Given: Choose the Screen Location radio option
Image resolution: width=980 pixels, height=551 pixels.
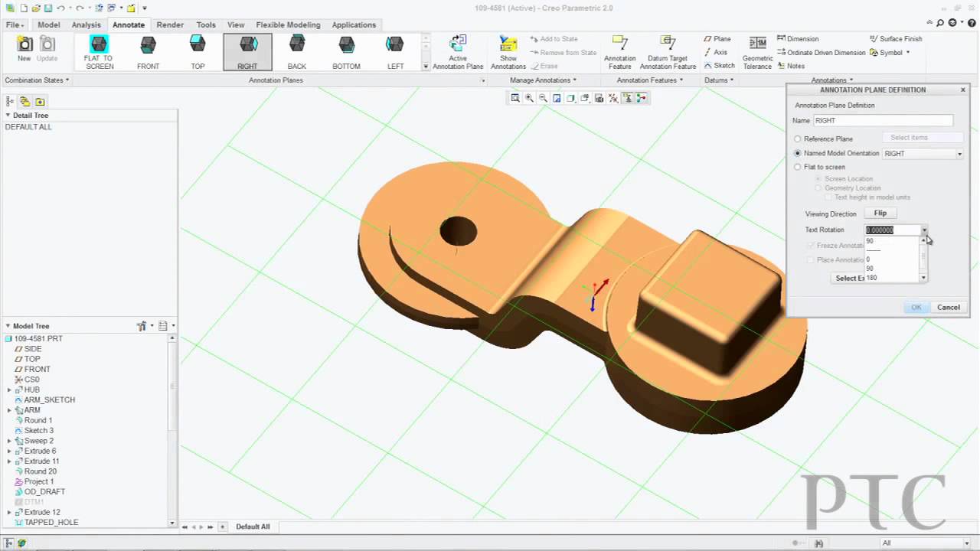Looking at the screenshot, I should (818, 179).
